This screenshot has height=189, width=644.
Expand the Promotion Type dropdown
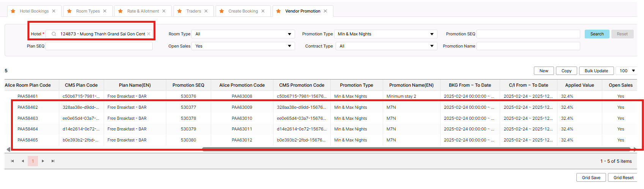click(386, 34)
